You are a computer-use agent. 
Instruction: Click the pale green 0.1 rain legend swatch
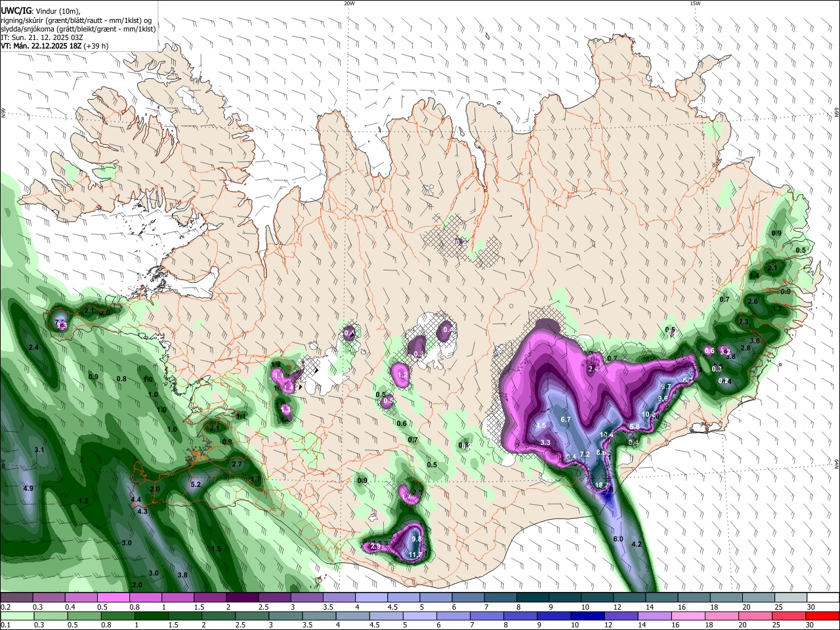(x=16, y=616)
